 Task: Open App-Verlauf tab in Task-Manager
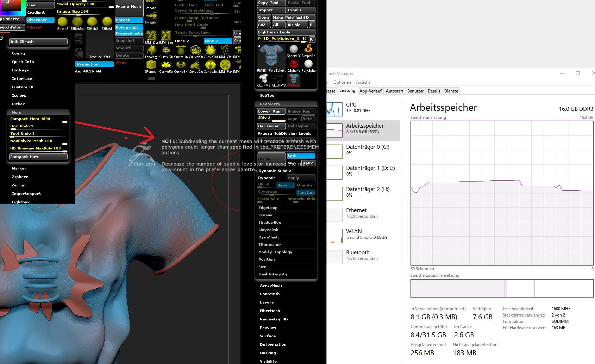coord(370,91)
